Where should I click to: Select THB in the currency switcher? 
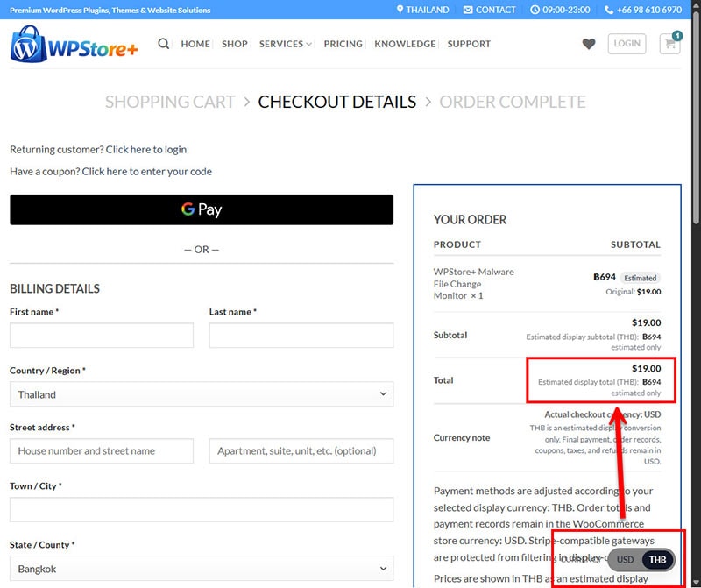tap(657, 559)
